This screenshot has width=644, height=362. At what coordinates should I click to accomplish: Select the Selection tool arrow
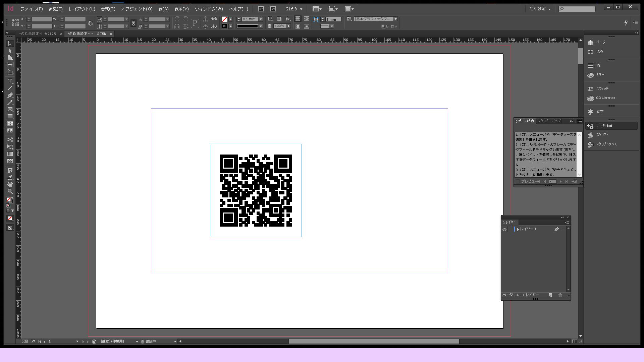click(x=10, y=44)
